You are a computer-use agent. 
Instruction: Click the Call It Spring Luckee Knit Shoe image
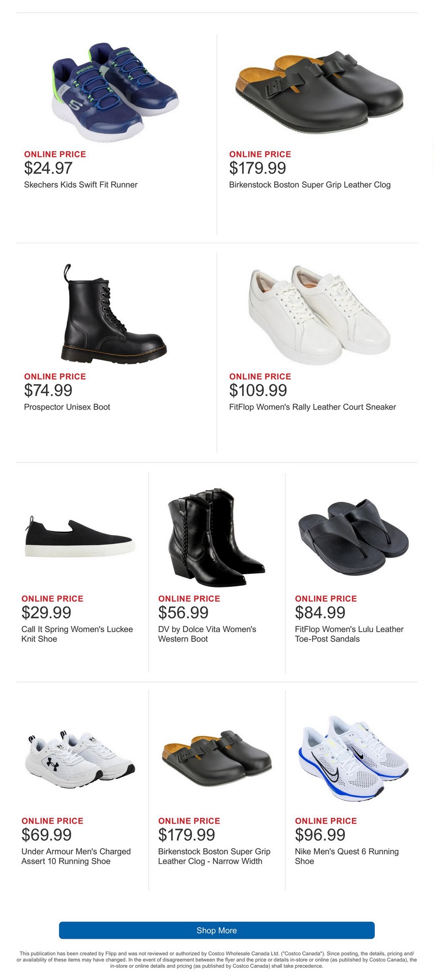click(80, 538)
